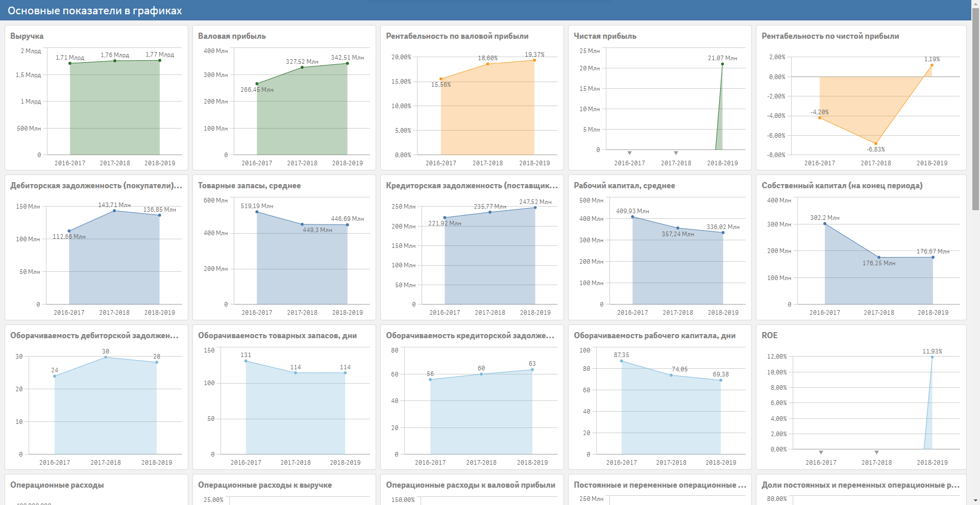Viewport: 980px width, 505px height.
Task: Select the 1,19% data point in net profit margin chart
Action: 932,65
